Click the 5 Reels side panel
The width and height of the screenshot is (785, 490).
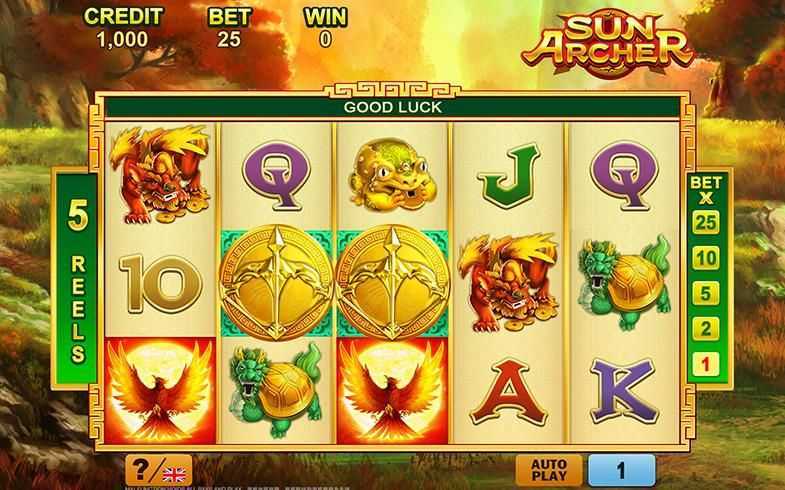coord(78,279)
